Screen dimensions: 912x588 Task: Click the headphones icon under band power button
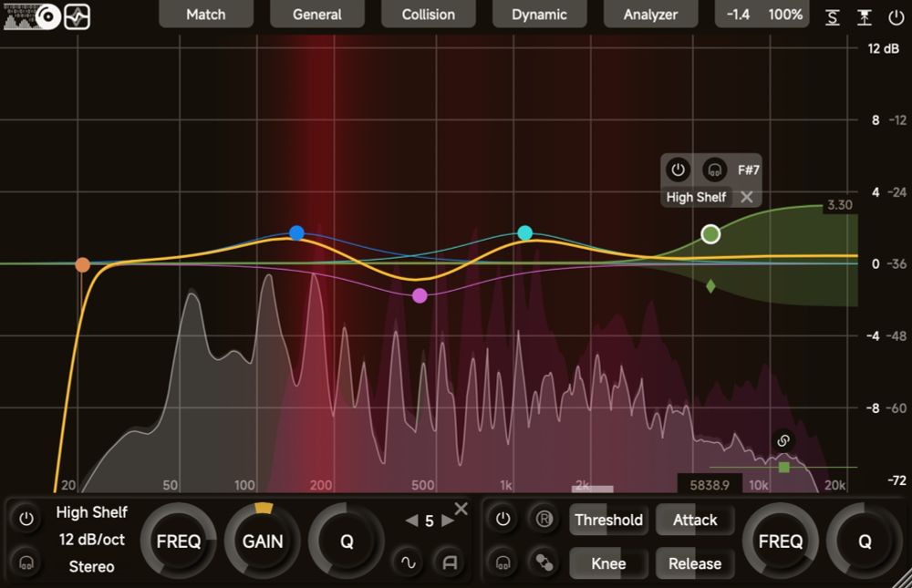[x=26, y=562]
